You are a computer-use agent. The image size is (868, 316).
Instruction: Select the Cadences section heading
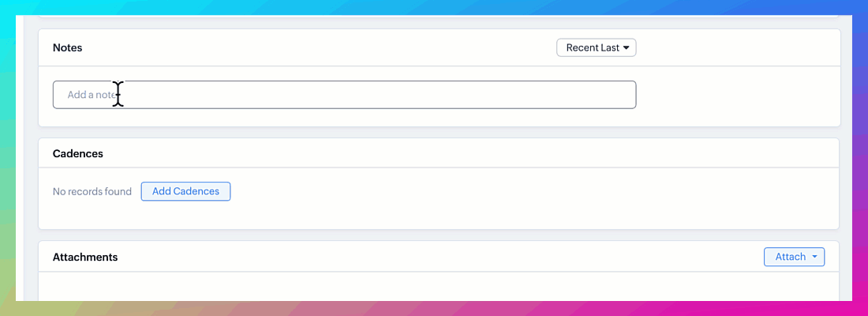click(77, 153)
